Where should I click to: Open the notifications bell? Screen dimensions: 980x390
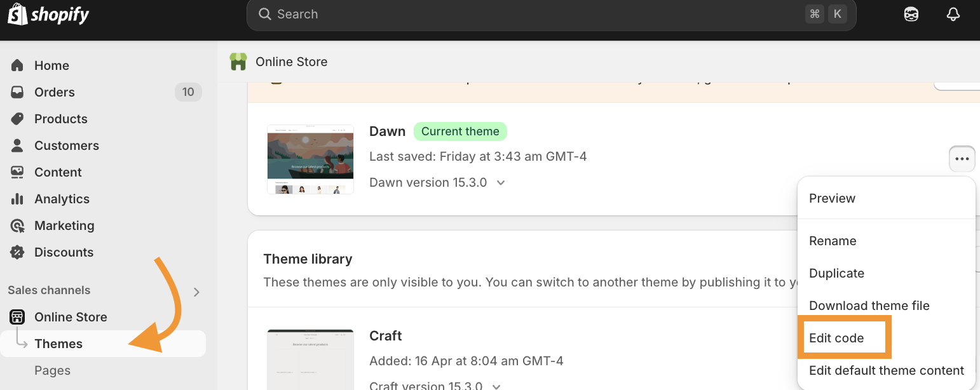click(x=953, y=15)
